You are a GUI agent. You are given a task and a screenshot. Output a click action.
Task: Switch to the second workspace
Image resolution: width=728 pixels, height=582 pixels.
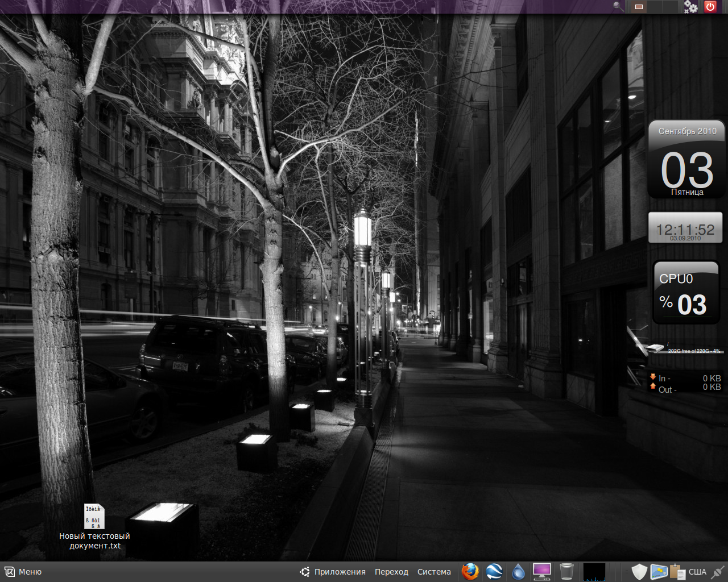(x=655, y=7)
